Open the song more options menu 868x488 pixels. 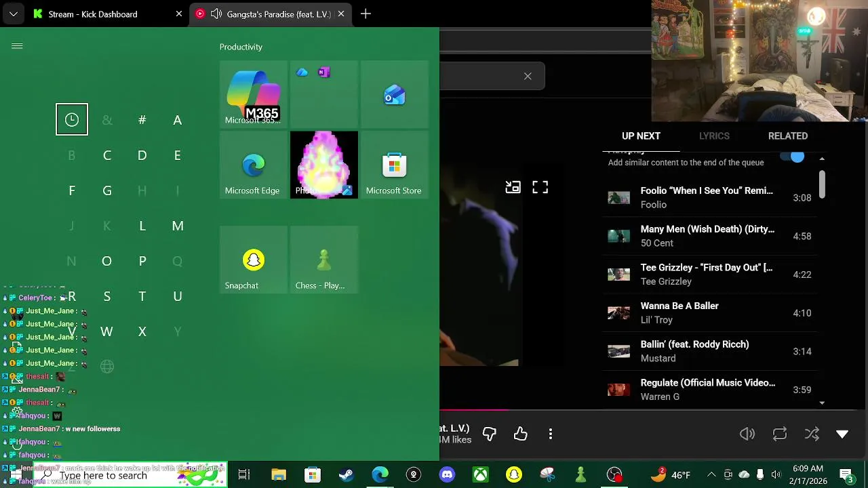[551, 434]
